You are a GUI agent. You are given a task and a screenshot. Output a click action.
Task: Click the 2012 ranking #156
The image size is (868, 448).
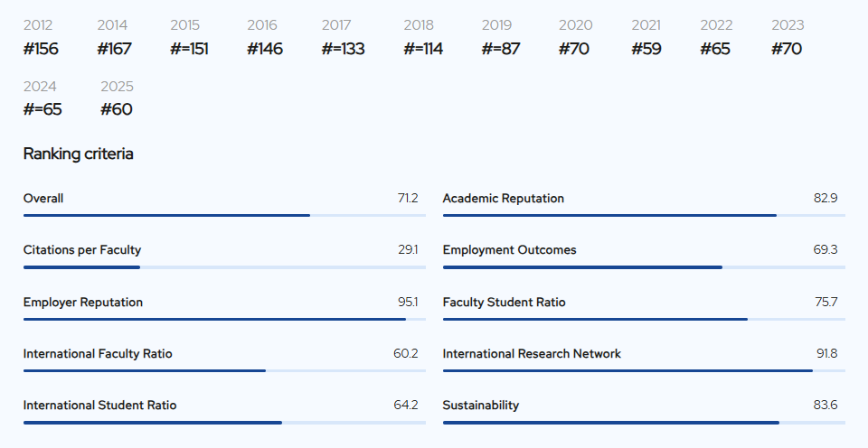click(41, 49)
